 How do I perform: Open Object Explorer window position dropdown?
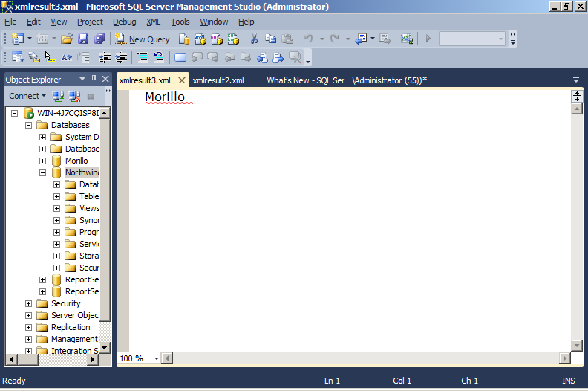pyautogui.click(x=82, y=79)
